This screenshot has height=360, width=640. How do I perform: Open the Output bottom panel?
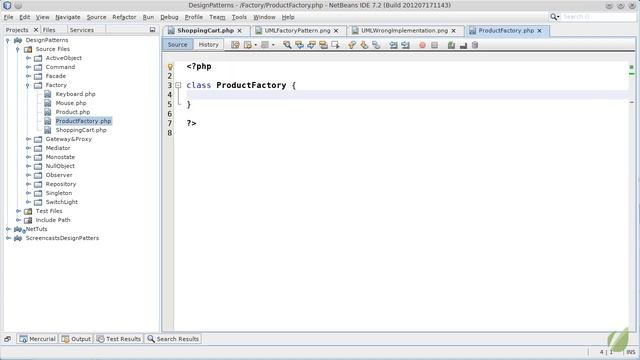(x=76, y=339)
